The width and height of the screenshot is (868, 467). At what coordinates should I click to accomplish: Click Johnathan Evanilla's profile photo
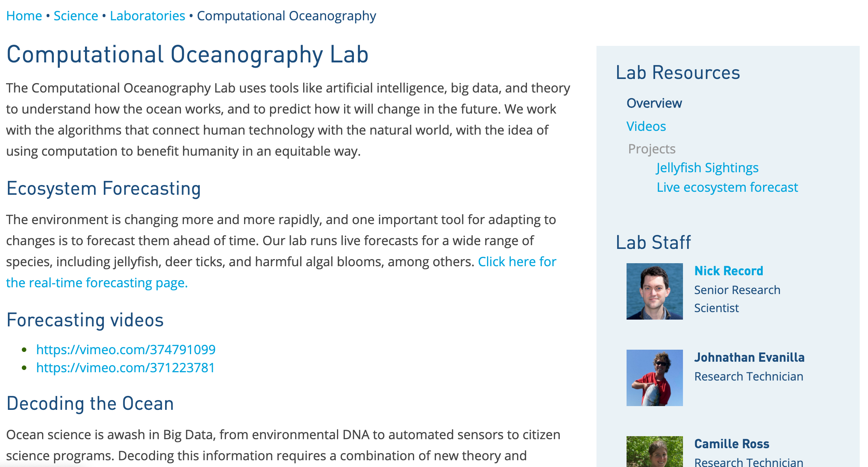tap(654, 378)
